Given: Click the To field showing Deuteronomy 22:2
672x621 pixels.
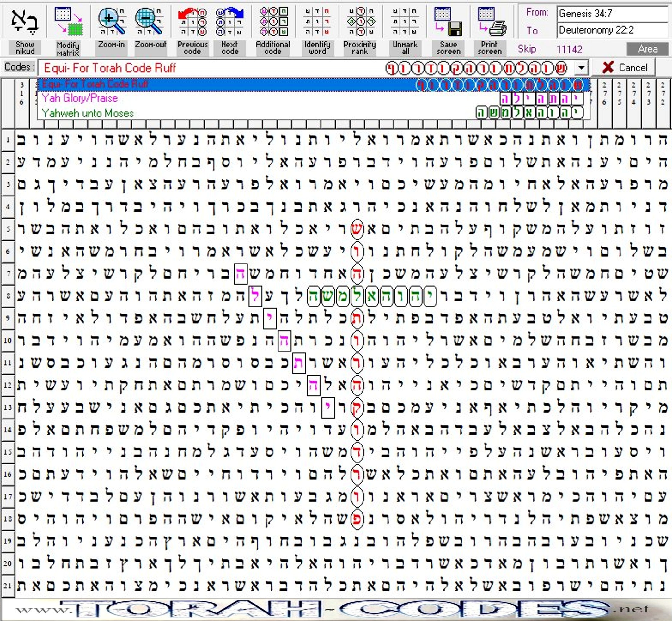Looking at the screenshot, I should pos(612,30).
